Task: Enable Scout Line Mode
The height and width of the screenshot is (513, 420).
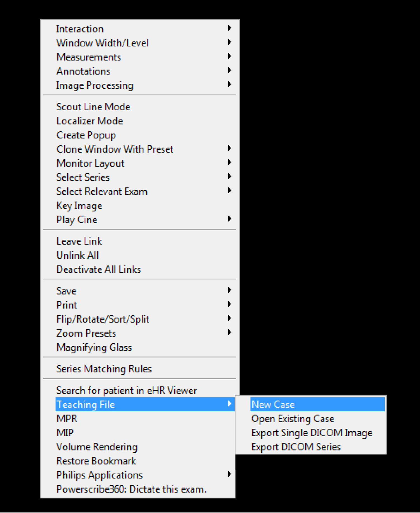Action: 93,107
